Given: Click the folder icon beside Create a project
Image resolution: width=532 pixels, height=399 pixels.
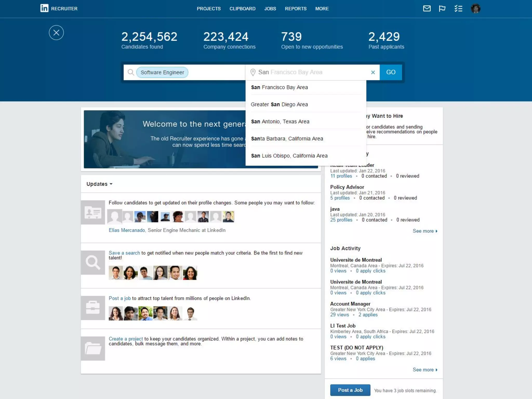Looking at the screenshot, I should point(93,348).
